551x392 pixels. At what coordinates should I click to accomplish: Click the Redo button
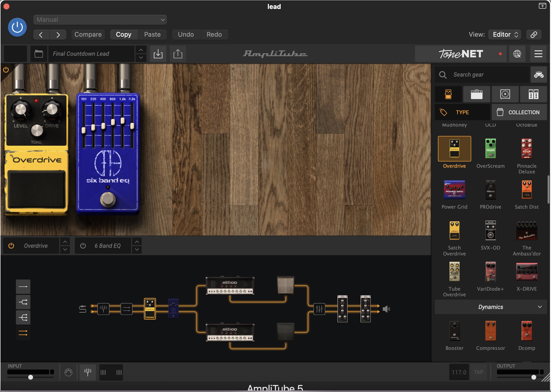(214, 35)
